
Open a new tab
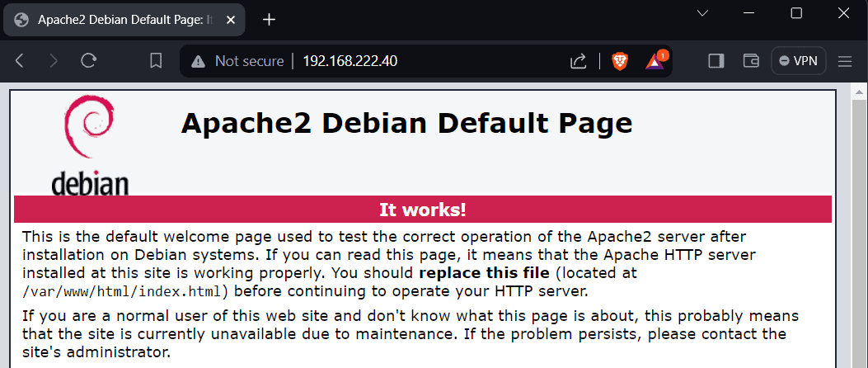(269, 19)
